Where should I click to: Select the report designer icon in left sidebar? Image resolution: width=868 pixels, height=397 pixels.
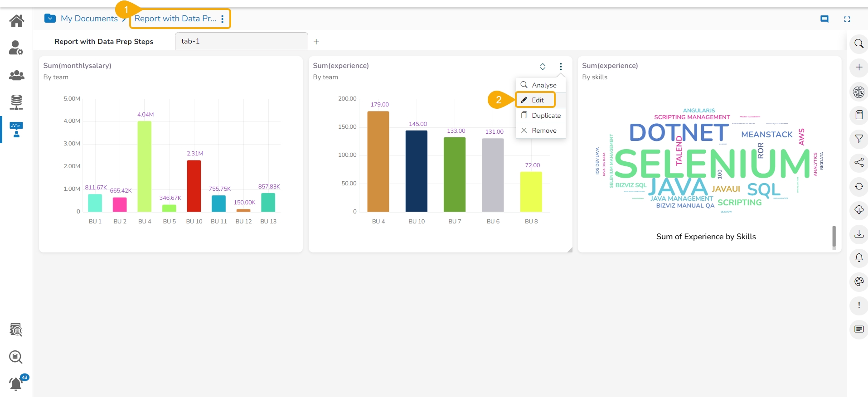pos(16,130)
